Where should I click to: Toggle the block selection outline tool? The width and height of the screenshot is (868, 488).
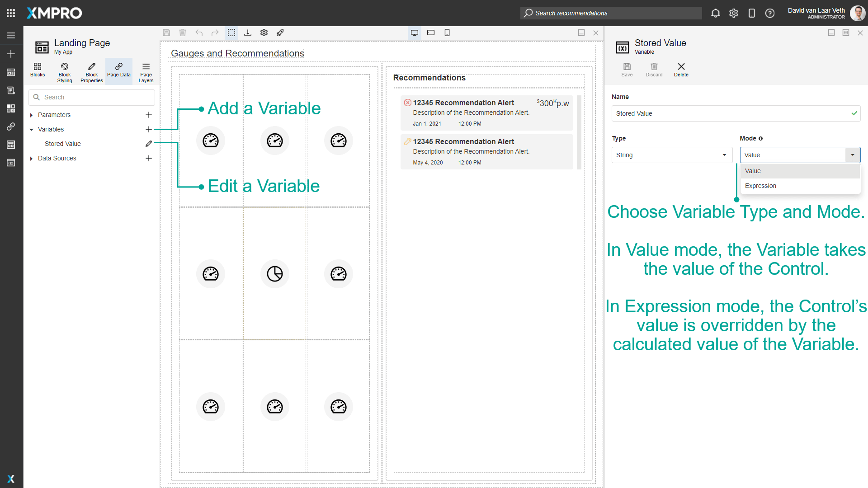[231, 33]
